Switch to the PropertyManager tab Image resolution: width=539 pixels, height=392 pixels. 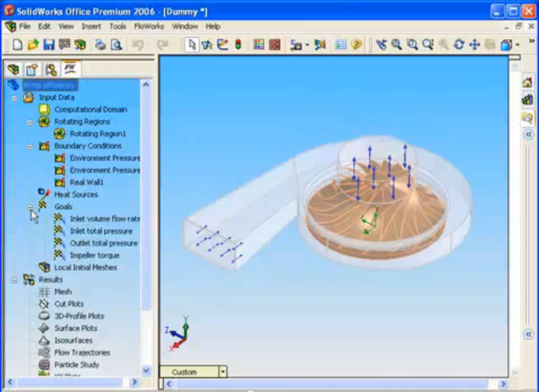coord(32,69)
